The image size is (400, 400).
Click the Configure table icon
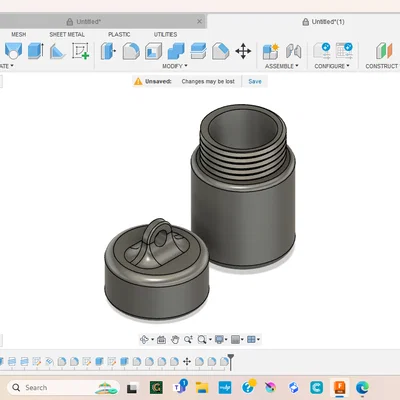pos(344,51)
